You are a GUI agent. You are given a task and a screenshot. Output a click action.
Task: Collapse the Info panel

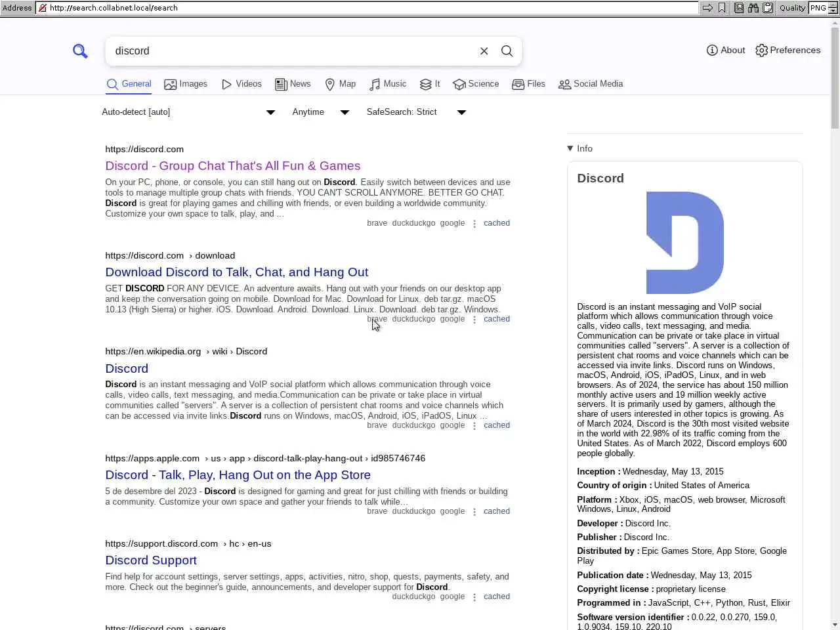pyautogui.click(x=579, y=148)
